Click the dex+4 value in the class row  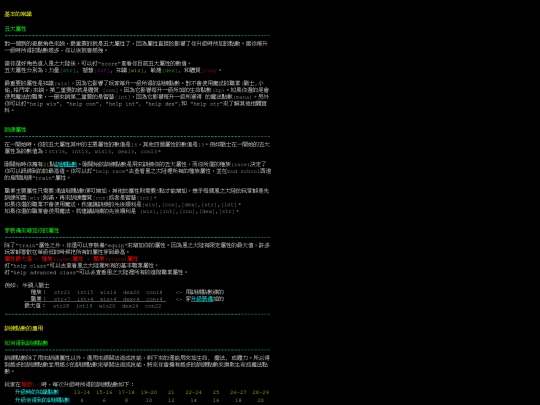point(131,299)
